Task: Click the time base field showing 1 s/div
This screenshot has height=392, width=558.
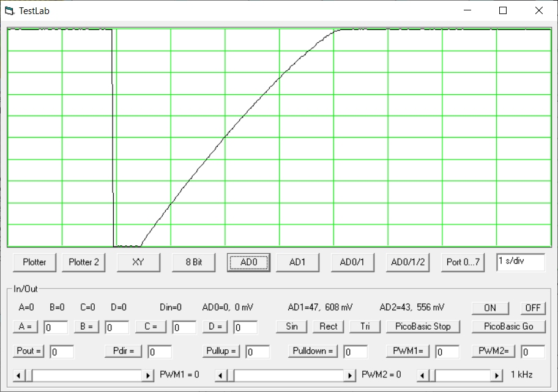Action: tap(520, 261)
